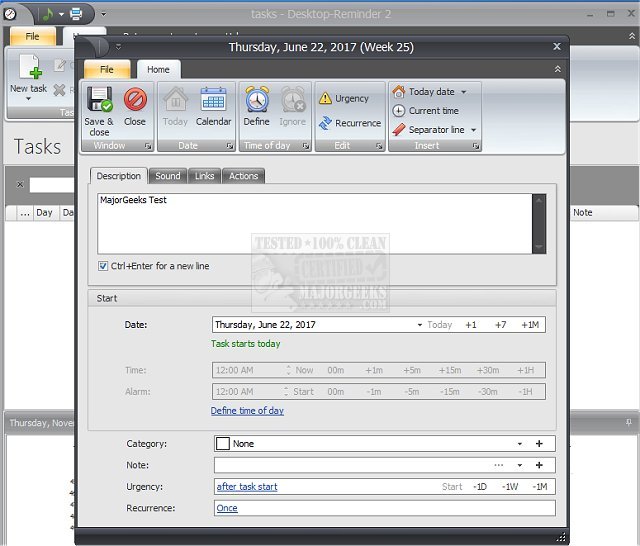This screenshot has width=640, height=546.
Task: Open Insert group dialog launcher
Action: [476, 146]
